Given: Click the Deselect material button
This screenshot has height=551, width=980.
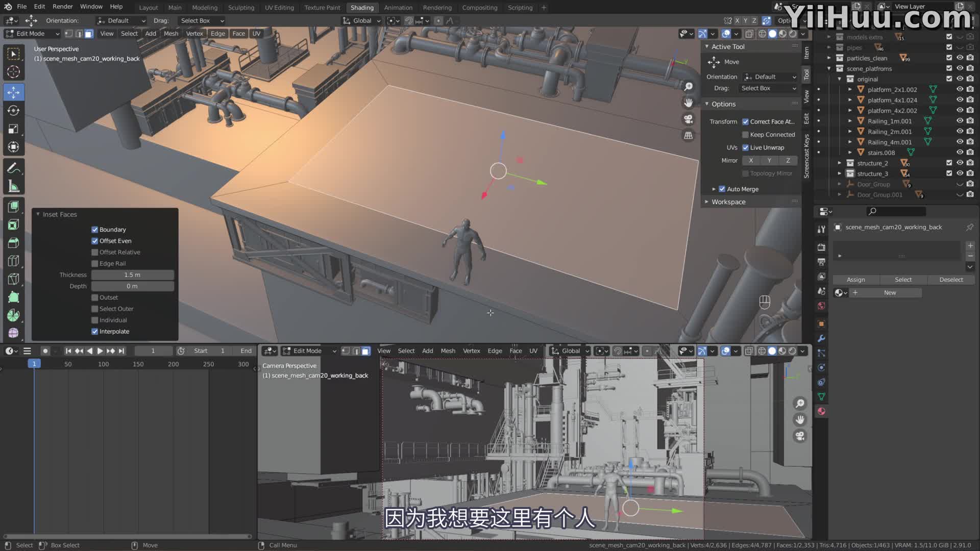Looking at the screenshot, I should click(951, 280).
